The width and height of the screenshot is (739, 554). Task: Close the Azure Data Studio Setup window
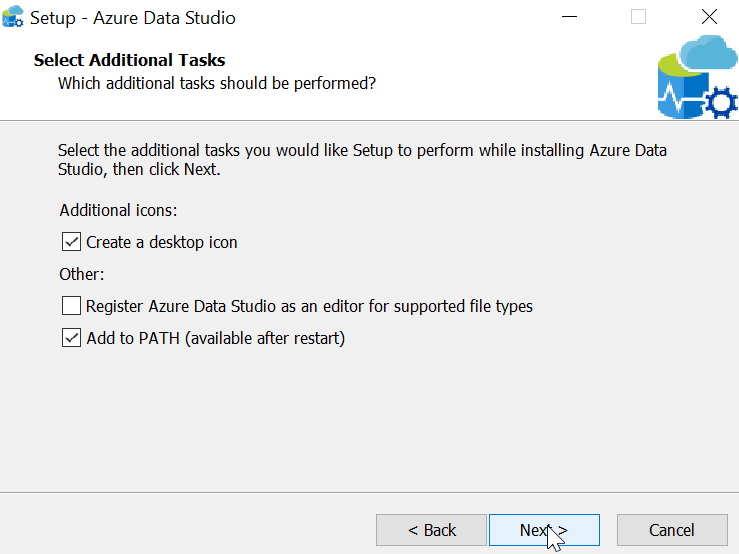click(709, 17)
